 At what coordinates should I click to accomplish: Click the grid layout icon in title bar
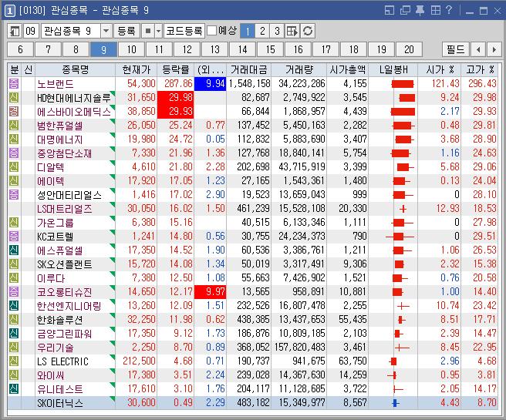pyautogui.click(x=435, y=11)
